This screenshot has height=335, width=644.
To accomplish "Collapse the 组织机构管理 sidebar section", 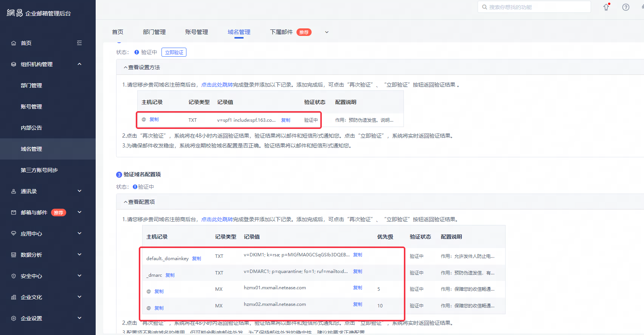I will click(x=79, y=64).
